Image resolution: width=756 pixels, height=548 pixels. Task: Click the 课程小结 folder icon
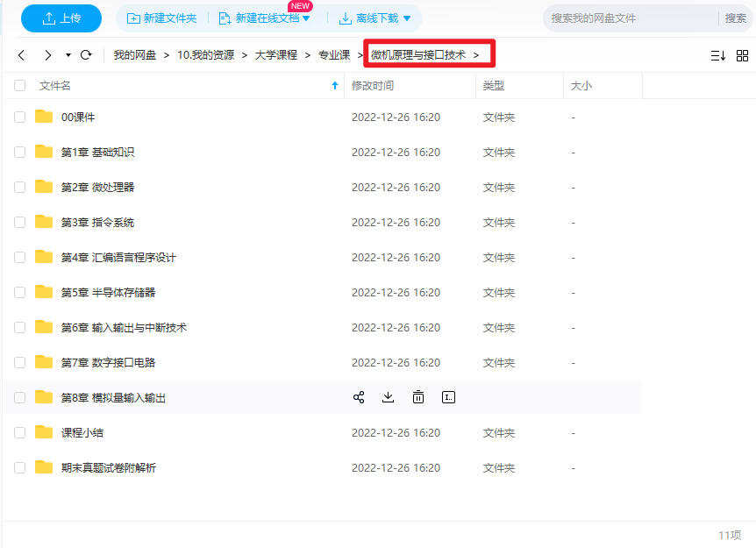pos(44,432)
